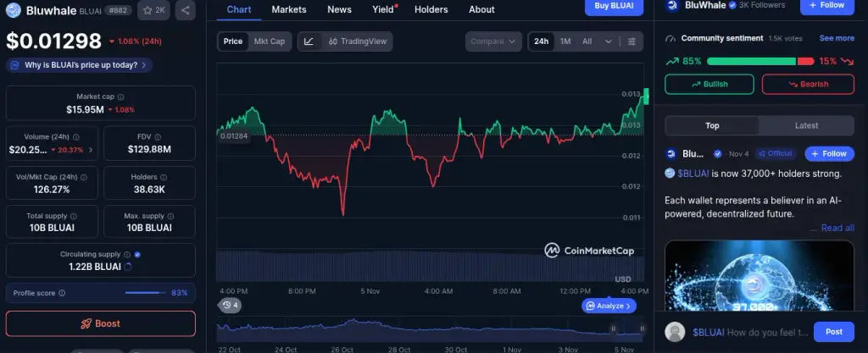Click the user avatar beside post field
The width and height of the screenshot is (868, 353).
click(x=675, y=332)
